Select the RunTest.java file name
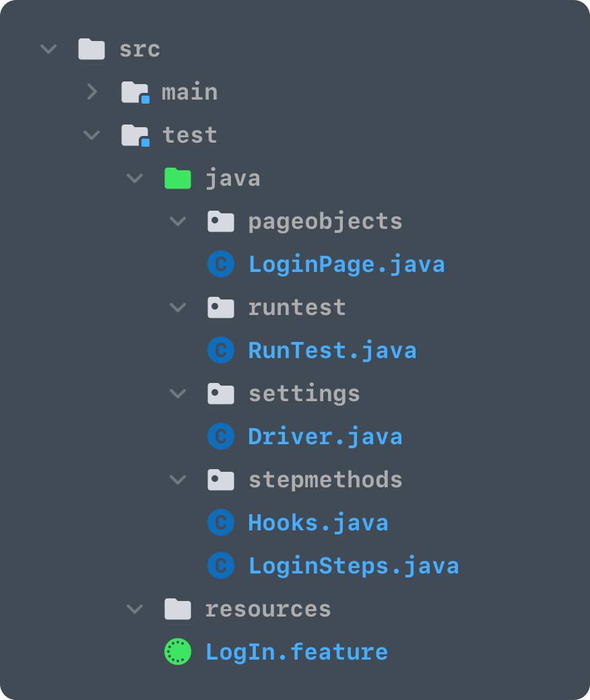This screenshot has height=700, width=590. (x=332, y=350)
